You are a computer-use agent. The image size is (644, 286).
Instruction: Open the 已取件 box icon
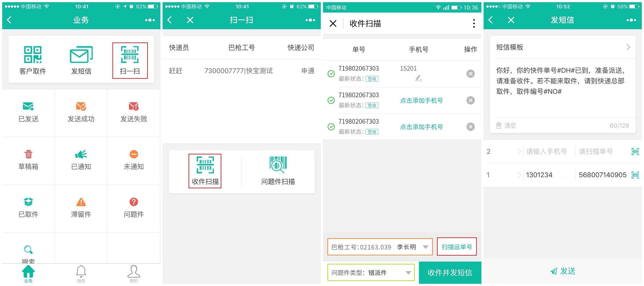tap(28, 202)
